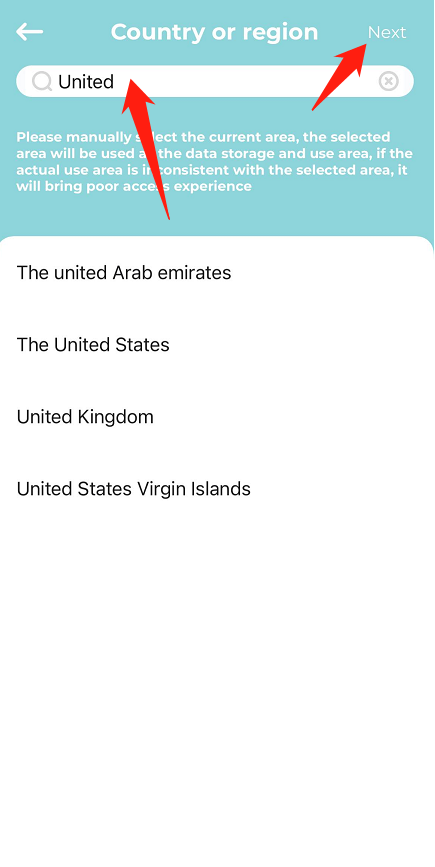Erase the United query using circled X

[x=389, y=82]
